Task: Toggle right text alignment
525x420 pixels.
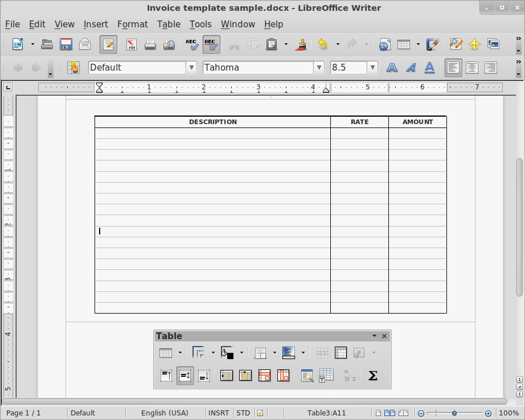Action: pos(491,68)
